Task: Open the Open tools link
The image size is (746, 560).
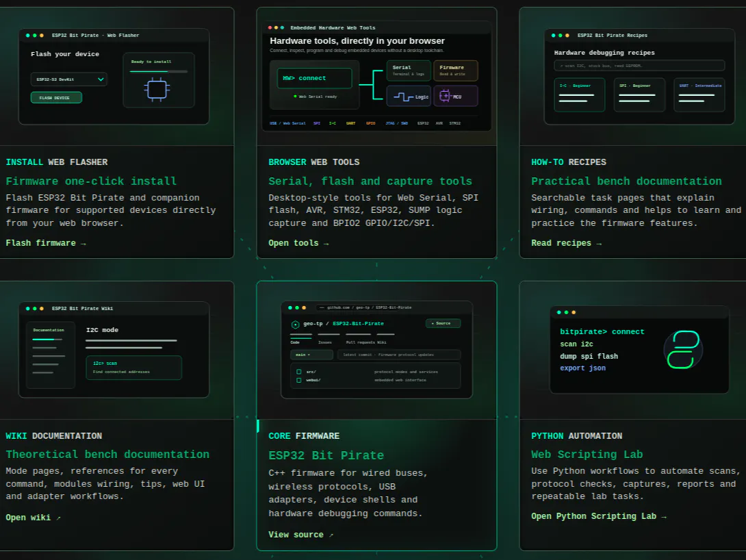Action: (298, 243)
